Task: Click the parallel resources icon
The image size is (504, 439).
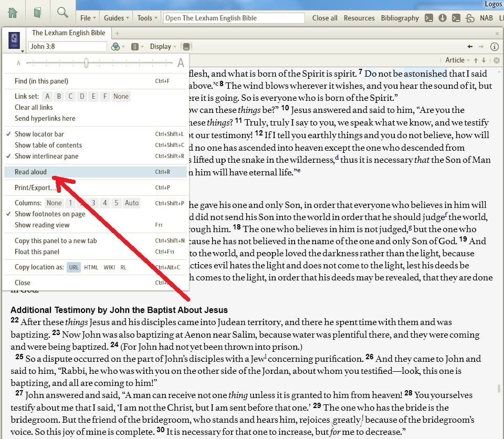Action: tap(135, 47)
